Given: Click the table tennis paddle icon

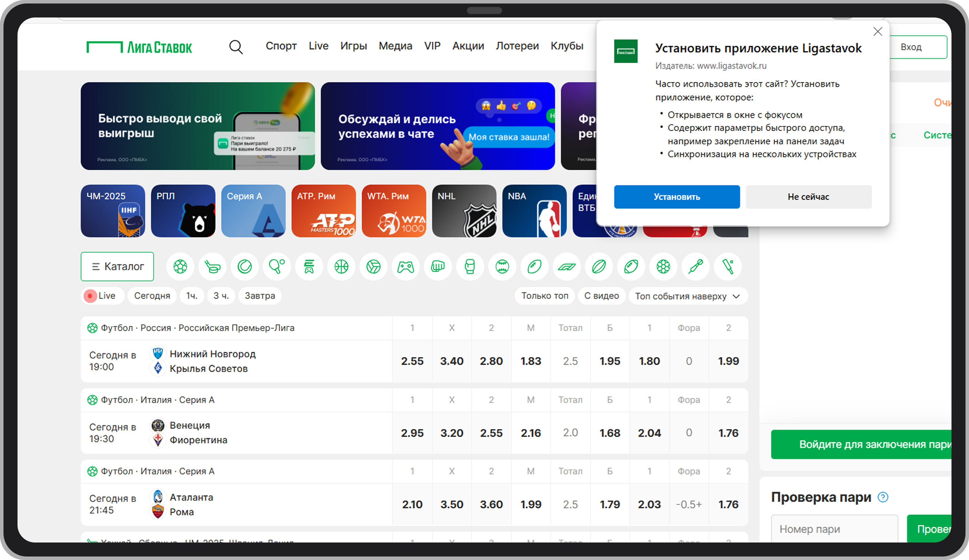Looking at the screenshot, I should coord(276,266).
